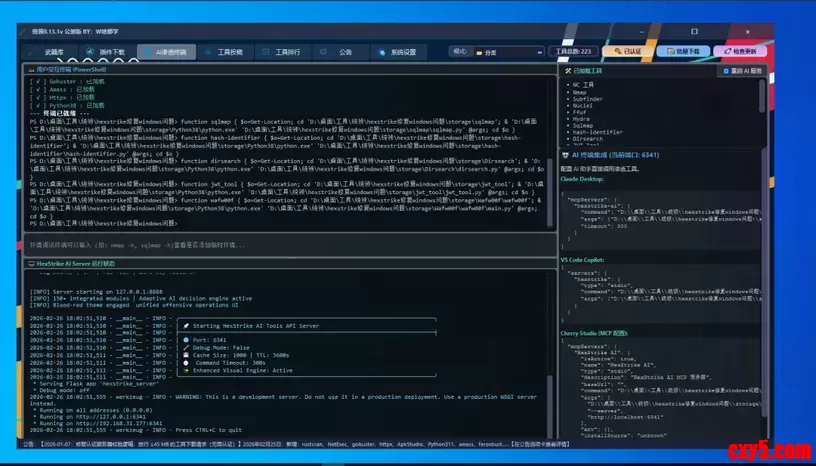Screen dimensions: 816x466
Task: Click the 已加载工具 wrench icon
Action: pos(568,71)
